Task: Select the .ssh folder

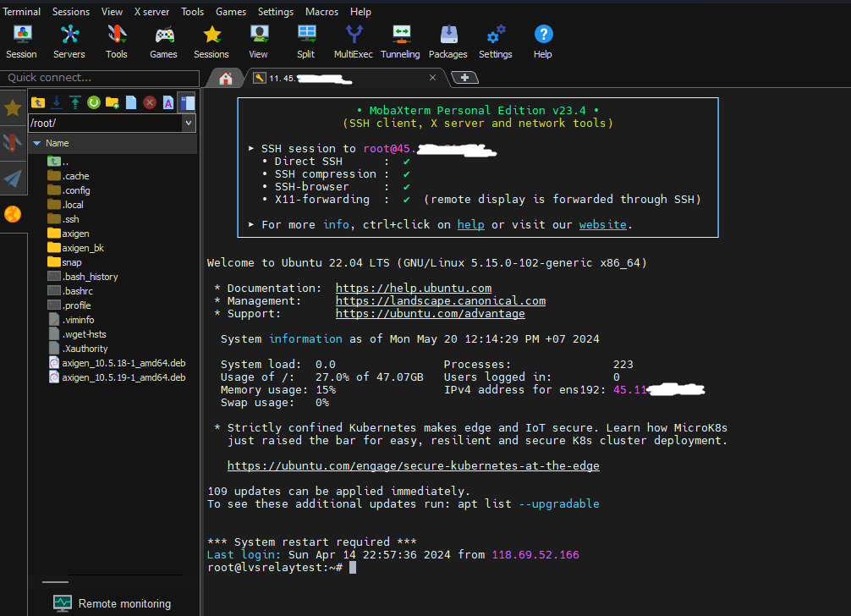Action: click(x=63, y=219)
